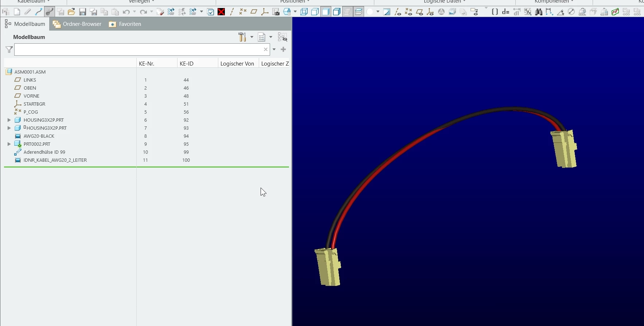Create a coordinate system with the axes icon
The height and width of the screenshot is (326, 644).
(265, 12)
